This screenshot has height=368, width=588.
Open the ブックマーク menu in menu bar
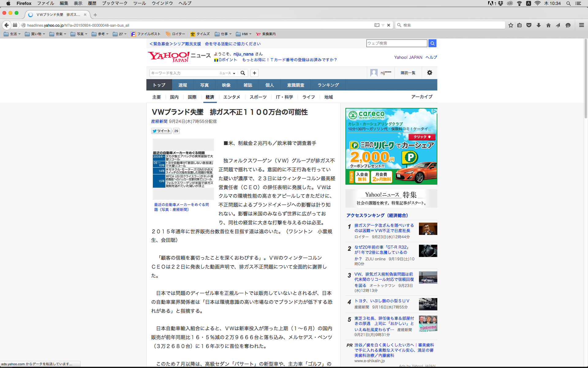115,3
